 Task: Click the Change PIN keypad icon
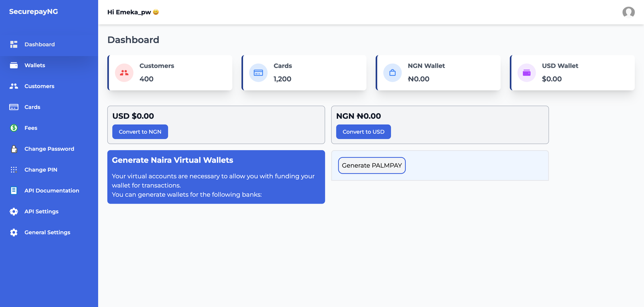click(14, 170)
